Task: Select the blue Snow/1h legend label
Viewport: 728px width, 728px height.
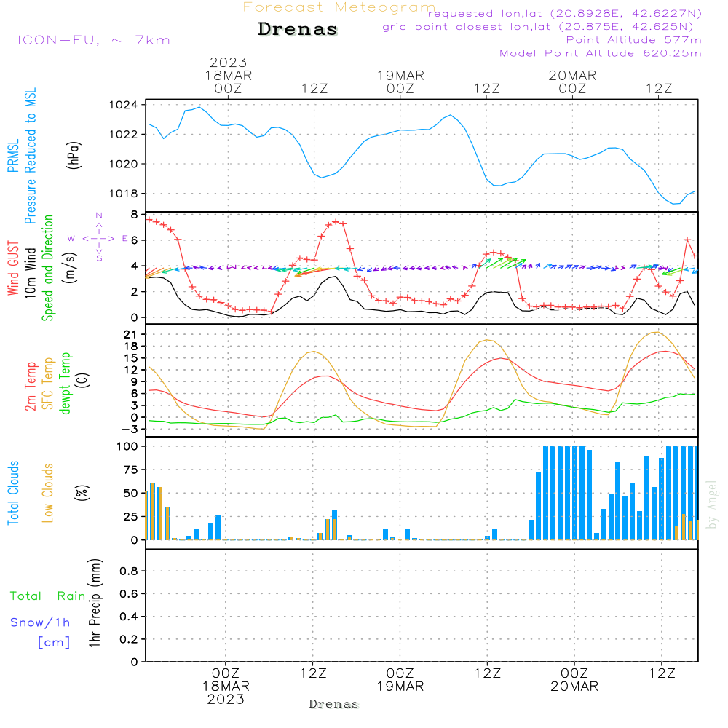Action: [x=41, y=622]
